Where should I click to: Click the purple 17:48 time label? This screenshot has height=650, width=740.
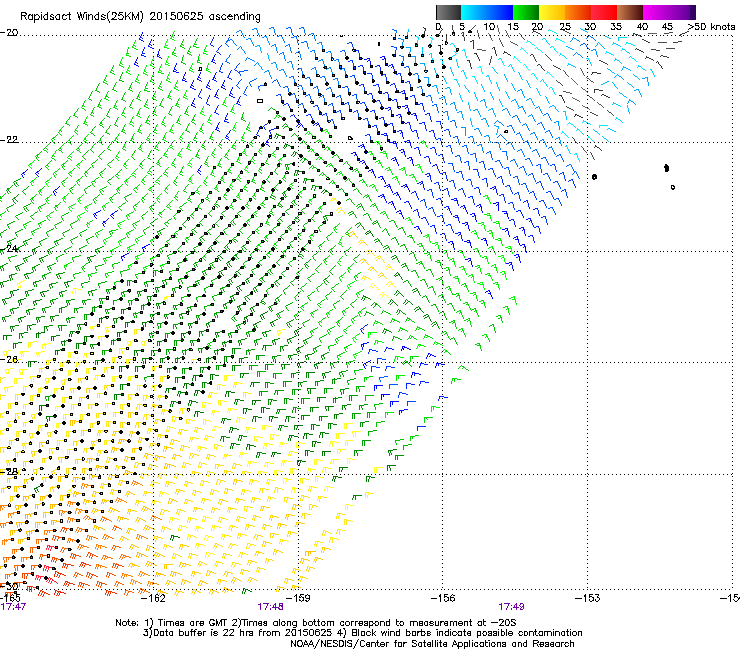(x=270, y=607)
